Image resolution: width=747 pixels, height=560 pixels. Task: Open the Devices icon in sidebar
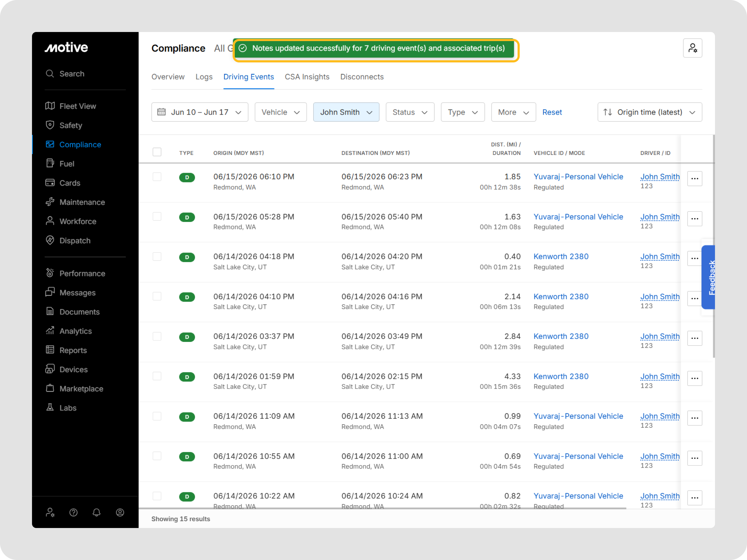coord(50,369)
